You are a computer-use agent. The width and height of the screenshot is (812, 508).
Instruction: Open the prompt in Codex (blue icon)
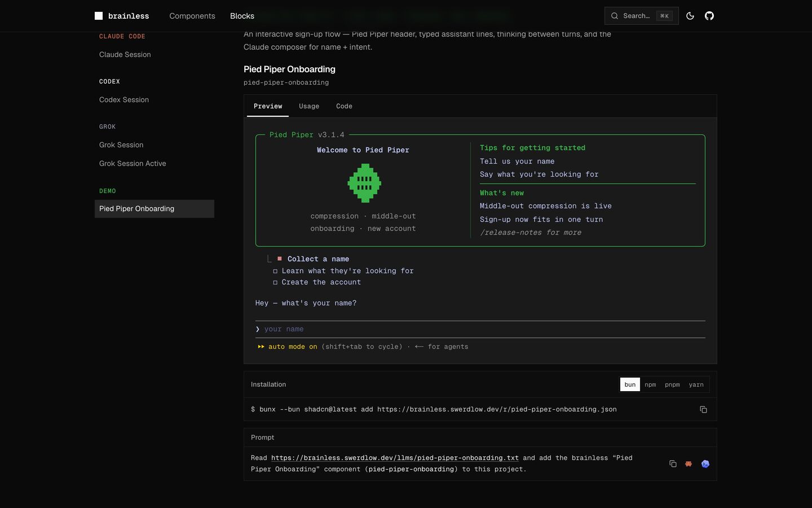coord(705,463)
